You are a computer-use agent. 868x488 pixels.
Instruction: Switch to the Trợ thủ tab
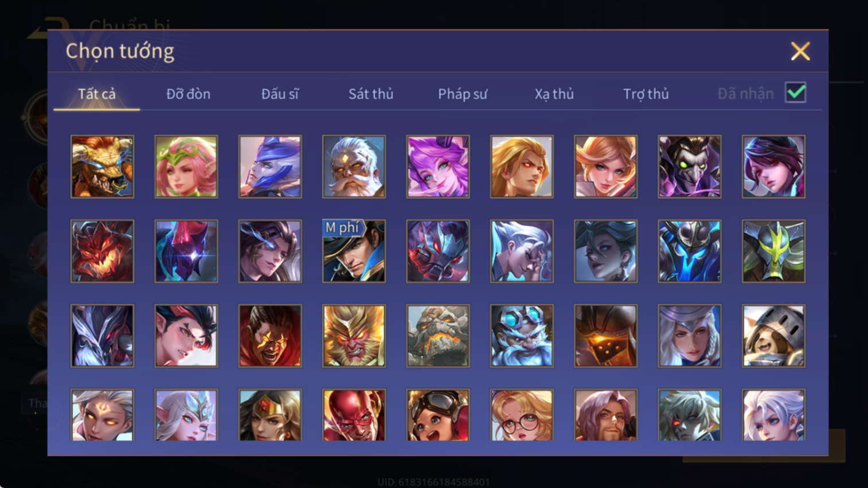646,94
